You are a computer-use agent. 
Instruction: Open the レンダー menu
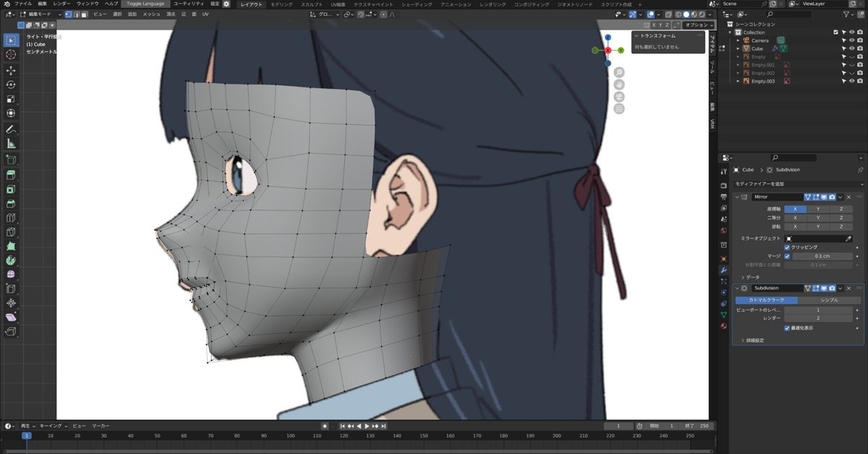pos(61,4)
